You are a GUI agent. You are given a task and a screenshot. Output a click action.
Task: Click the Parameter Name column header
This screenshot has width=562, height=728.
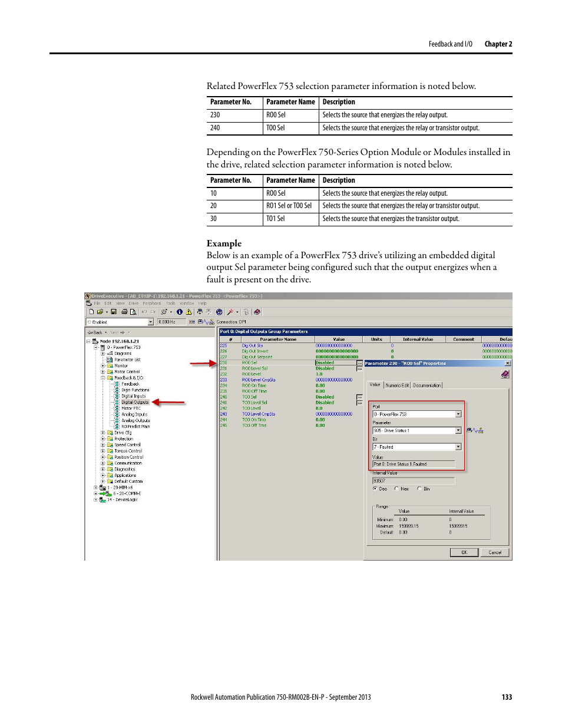[x=278, y=340]
